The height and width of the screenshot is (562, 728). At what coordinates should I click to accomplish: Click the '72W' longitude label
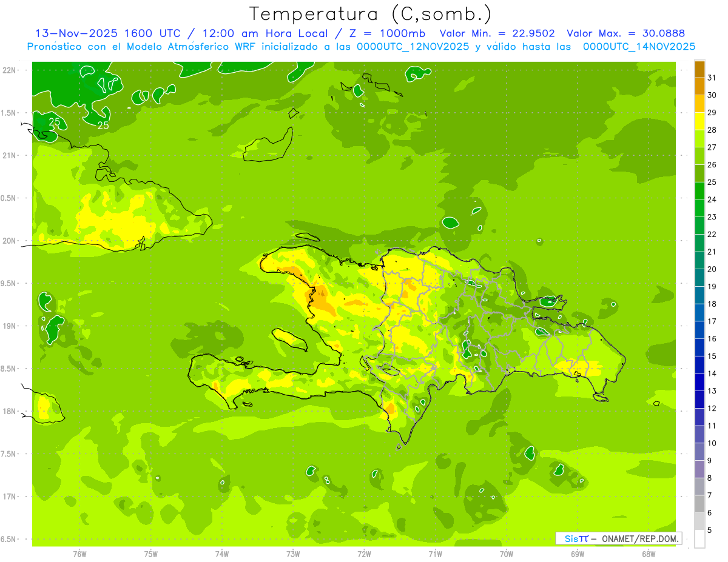pyautogui.click(x=364, y=554)
